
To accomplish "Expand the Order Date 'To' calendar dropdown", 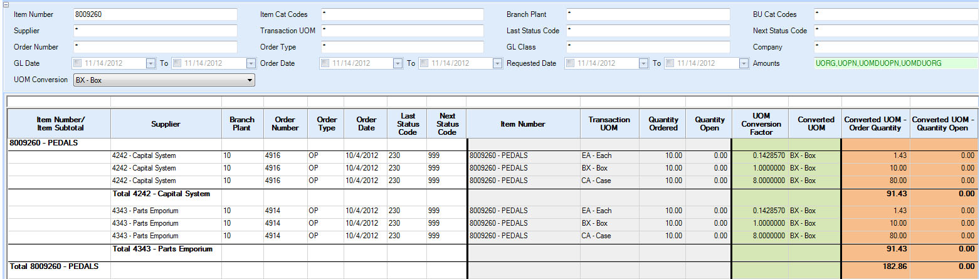I will 497,63.
